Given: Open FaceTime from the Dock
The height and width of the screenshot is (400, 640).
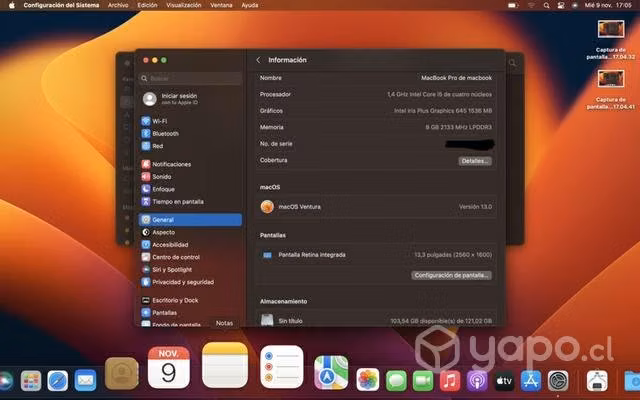Looking at the screenshot, I should 423,381.
